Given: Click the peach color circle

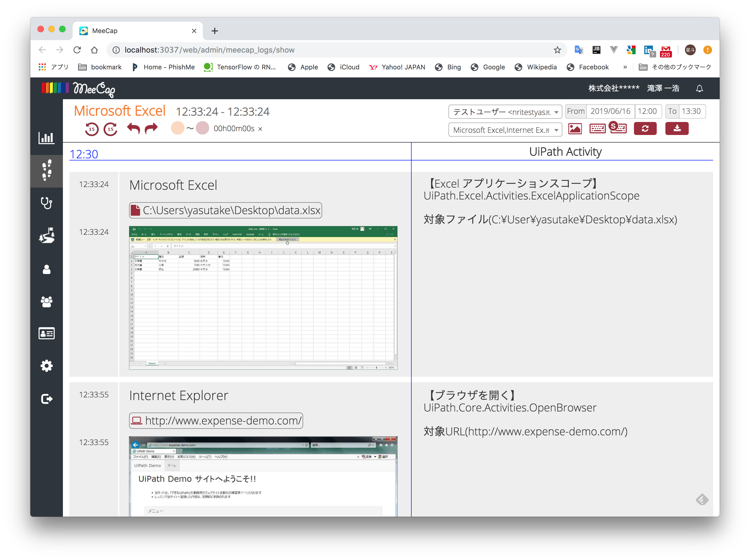Looking at the screenshot, I should [177, 128].
